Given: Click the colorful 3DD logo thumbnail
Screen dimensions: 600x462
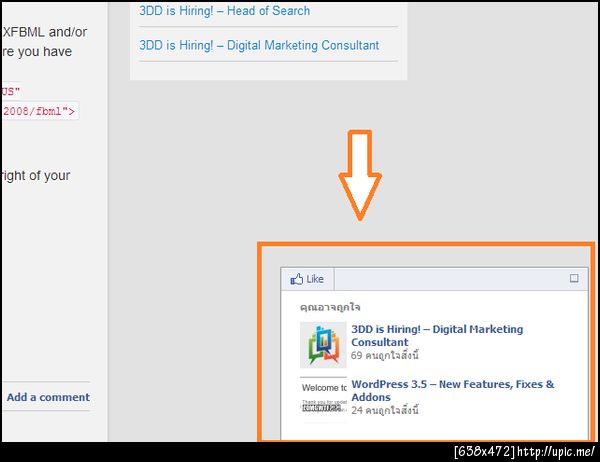Looking at the screenshot, I should pos(323,344).
